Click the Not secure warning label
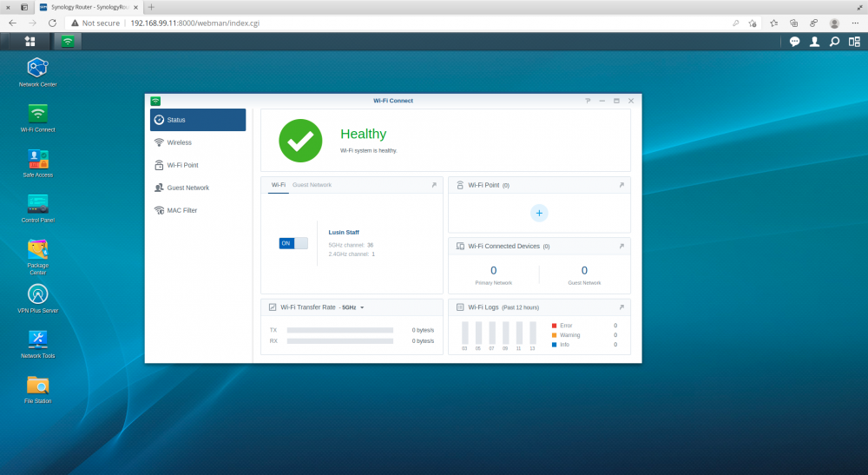The width and height of the screenshot is (868, 475). coord(95,23)
